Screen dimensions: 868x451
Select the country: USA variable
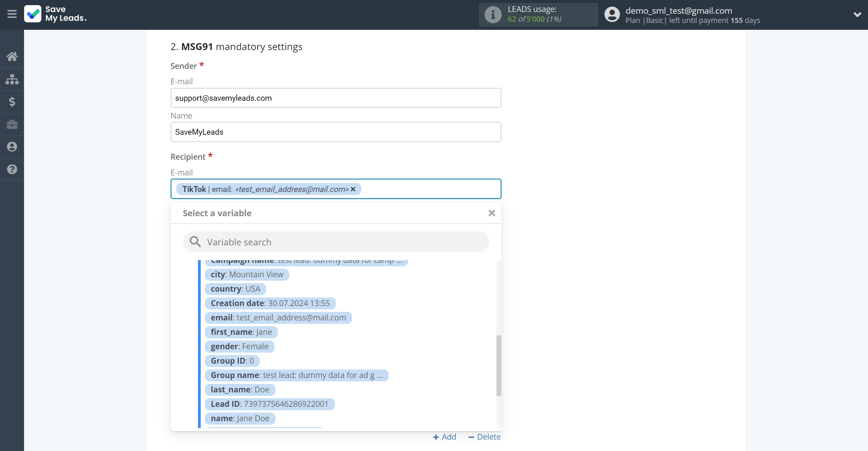coord(235,289)
